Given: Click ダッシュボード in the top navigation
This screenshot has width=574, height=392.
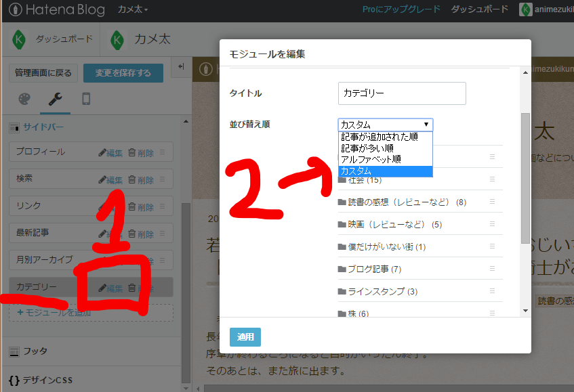Looking at the screenshot, I should point(478,10).
